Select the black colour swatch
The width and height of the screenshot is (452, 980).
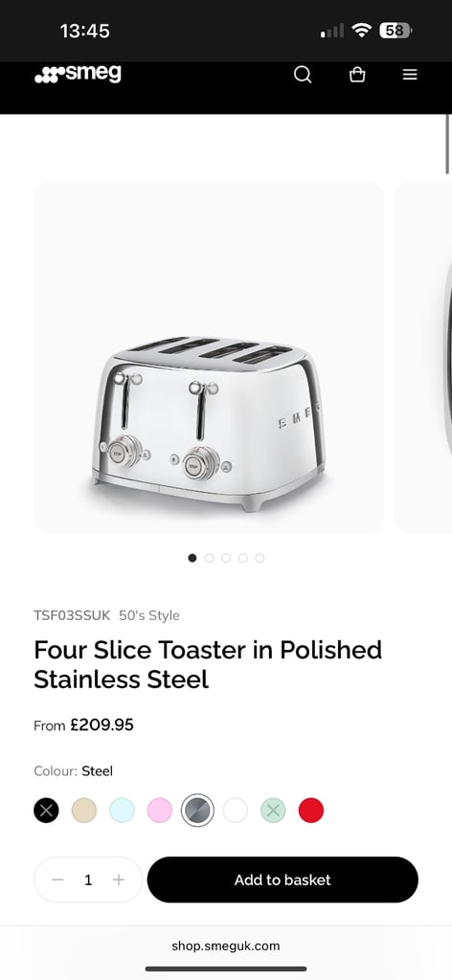click(x=46, y=811)
